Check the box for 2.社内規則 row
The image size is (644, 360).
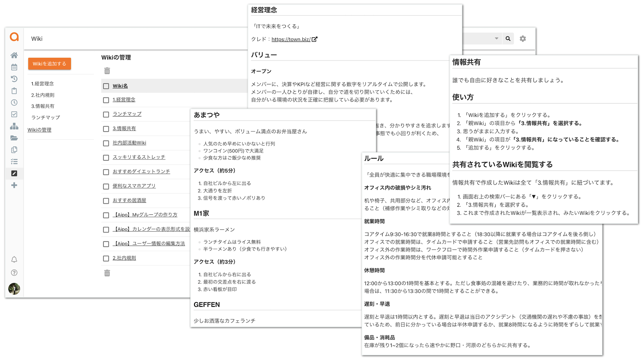point(106,258)
